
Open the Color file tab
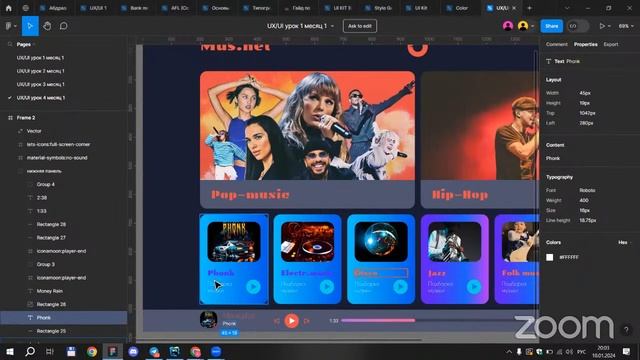458,8
